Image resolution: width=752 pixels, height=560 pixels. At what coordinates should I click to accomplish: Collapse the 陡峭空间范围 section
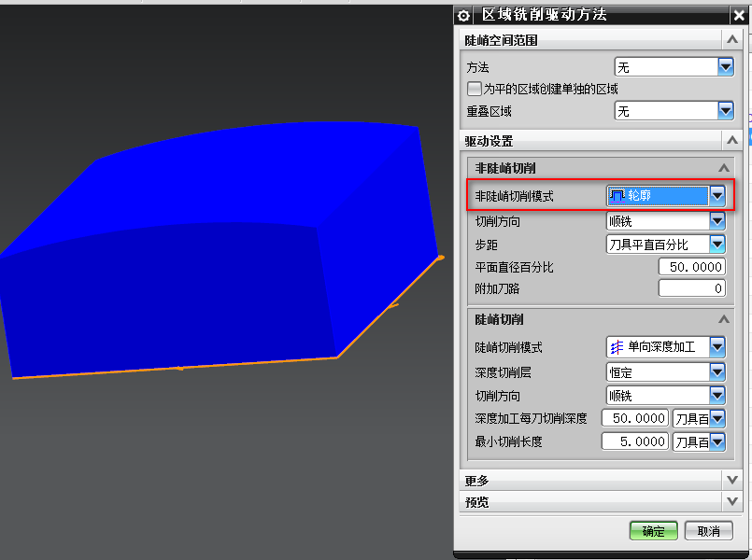pos(731,40)
